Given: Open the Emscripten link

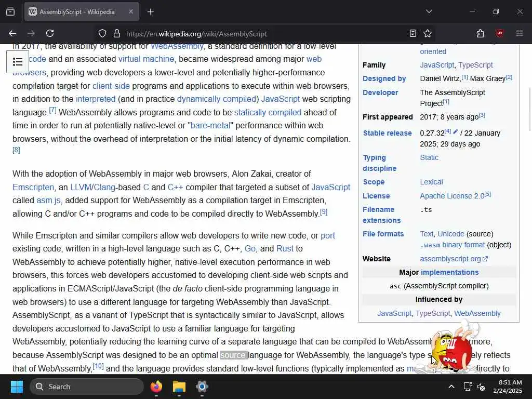Looking at the screenshot, I should point(33,187).
